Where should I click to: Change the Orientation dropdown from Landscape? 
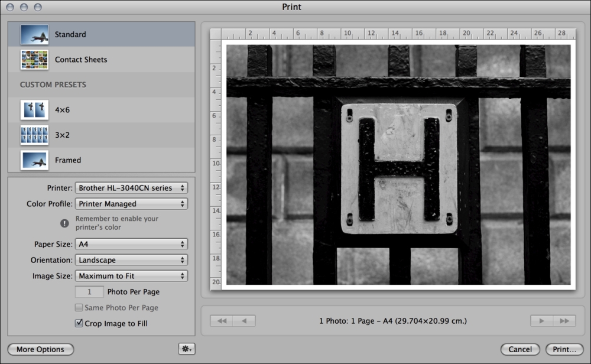(x=131, y=260)
